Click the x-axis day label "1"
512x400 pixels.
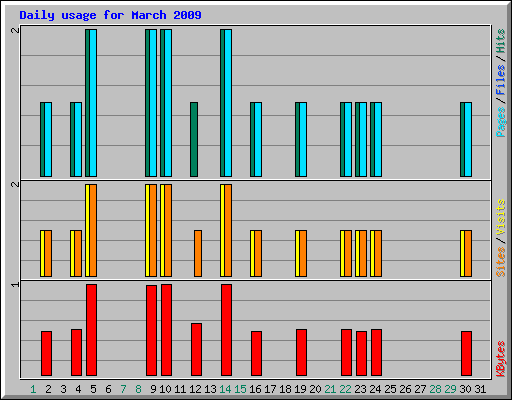33,389
